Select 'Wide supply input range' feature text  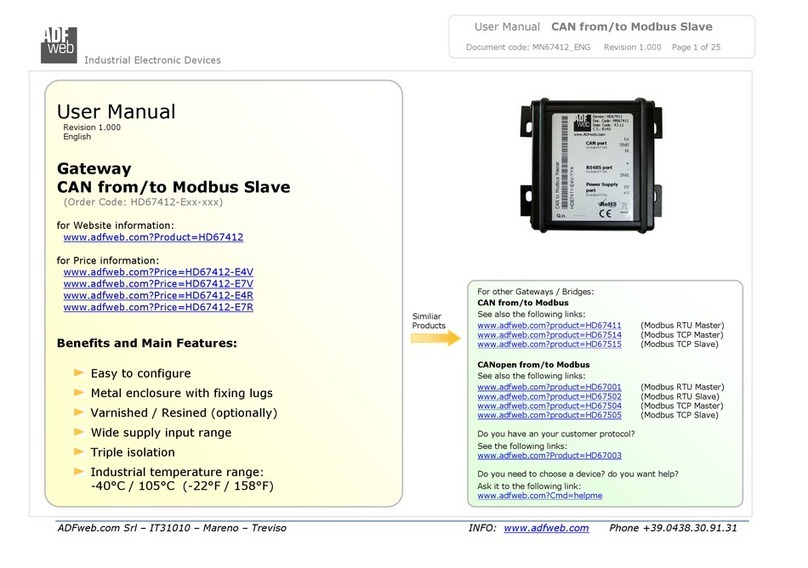[161, 432]
